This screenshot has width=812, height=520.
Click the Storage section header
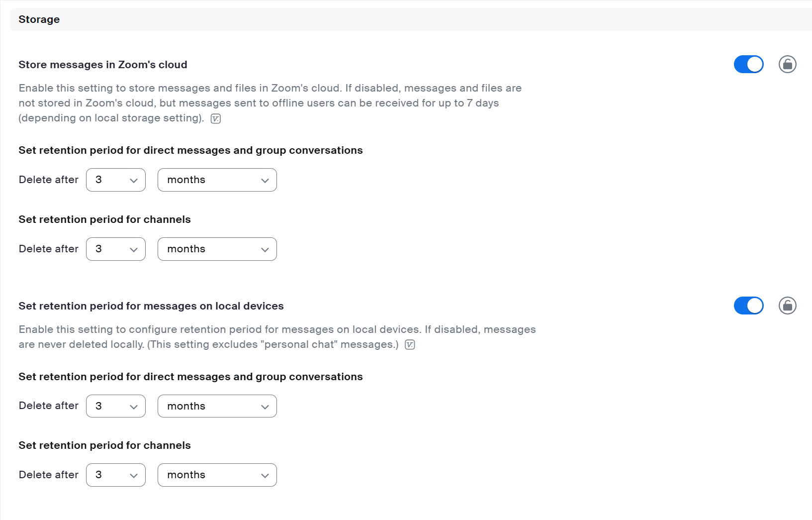point(411,19)
